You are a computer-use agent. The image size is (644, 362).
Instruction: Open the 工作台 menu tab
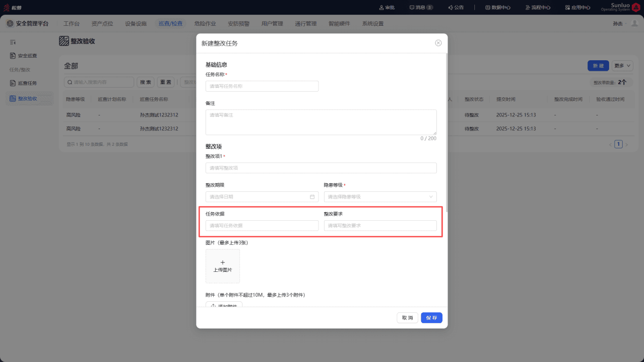coord(71,24)
